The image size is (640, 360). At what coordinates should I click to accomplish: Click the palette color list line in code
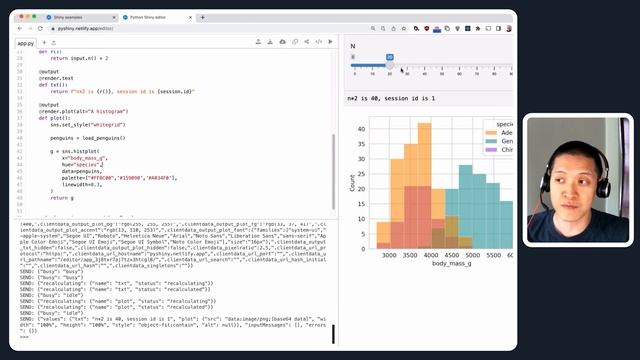pyautogui.click(x=120, y=178)
